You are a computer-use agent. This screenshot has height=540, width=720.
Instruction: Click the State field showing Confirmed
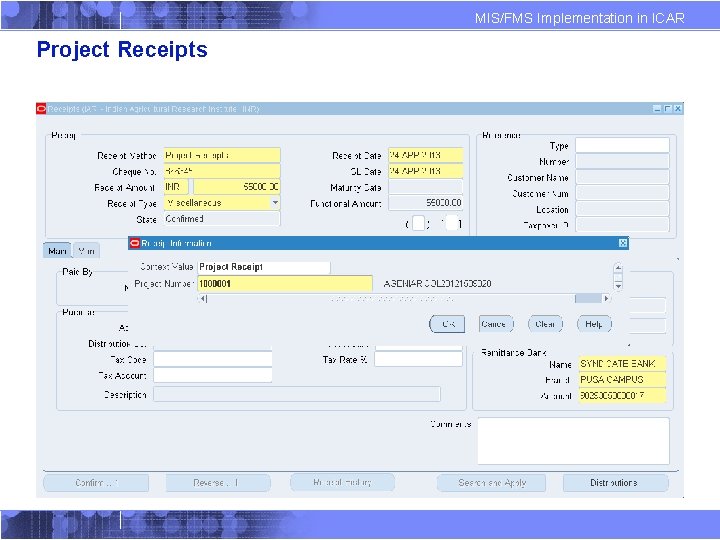[x=222, y=219]
